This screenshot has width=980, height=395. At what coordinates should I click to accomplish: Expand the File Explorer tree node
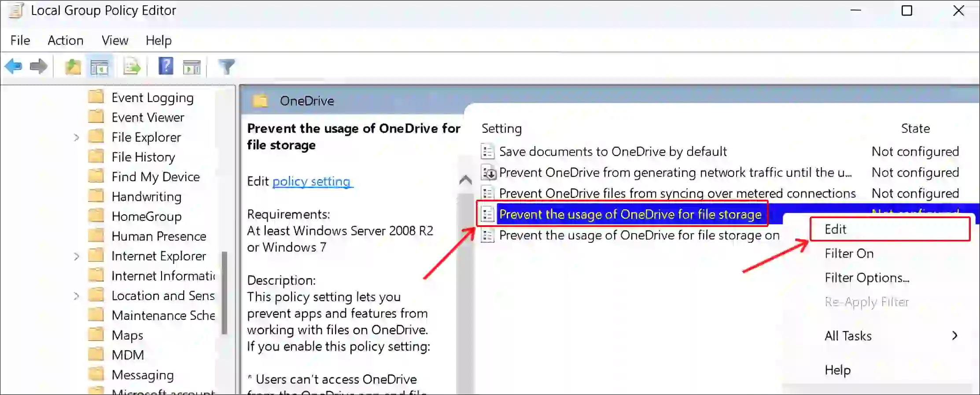coord(76,137)
